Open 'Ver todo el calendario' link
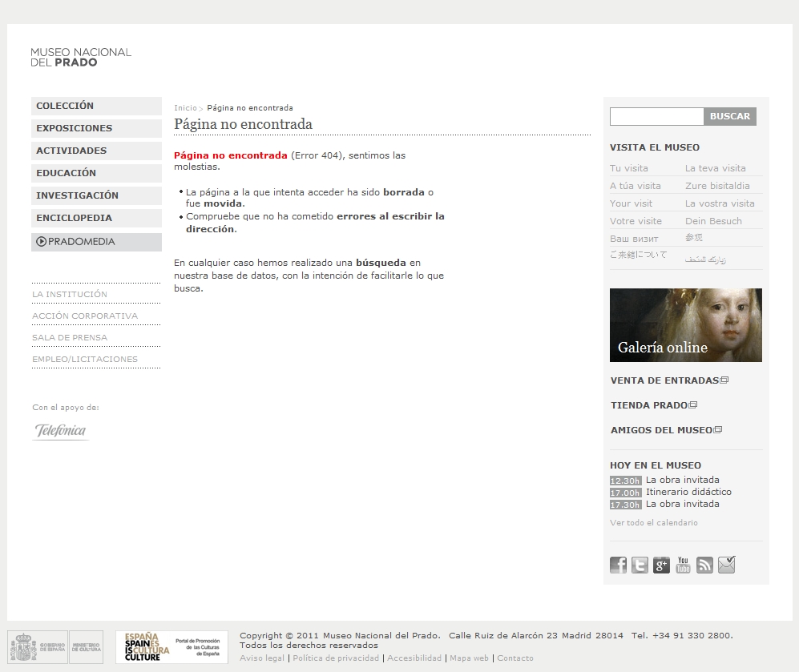 (x=653, y=523)
